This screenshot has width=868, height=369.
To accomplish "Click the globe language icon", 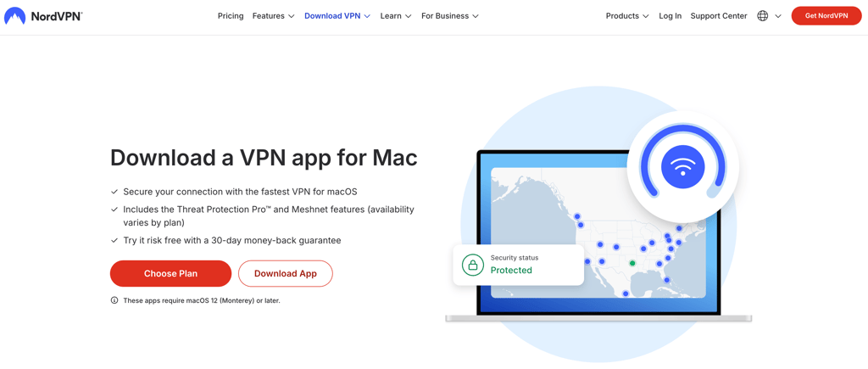I will coord(762,16).
